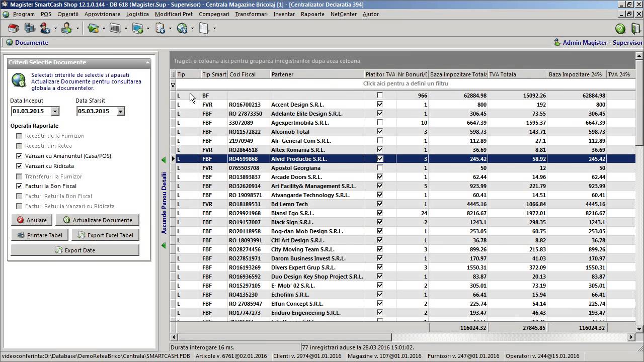Toggle Platitor TVA checkbox for Accent Design S.R.L.
Screen dimensions: 644x362
click(x=380, y=105)
